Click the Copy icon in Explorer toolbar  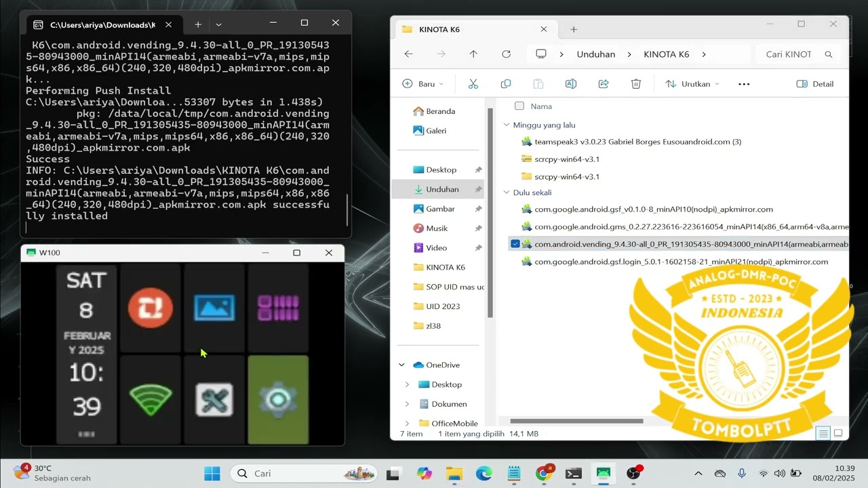pyautogui.click(x=506, y=84)
